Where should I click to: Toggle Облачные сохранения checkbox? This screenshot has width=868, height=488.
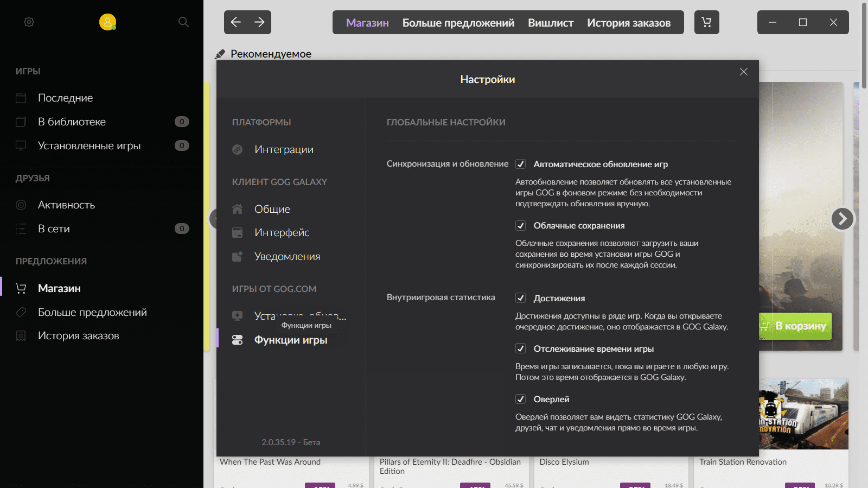(x=521, y=225)
